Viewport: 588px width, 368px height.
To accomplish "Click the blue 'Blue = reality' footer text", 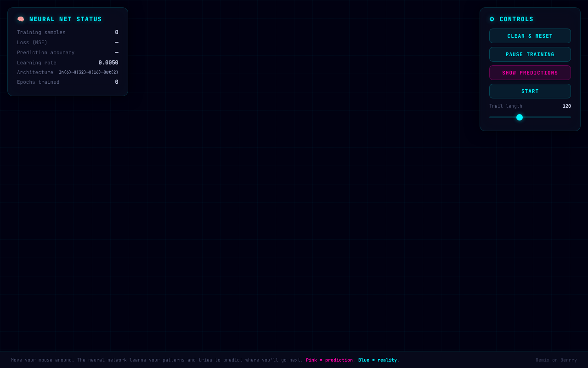I will pos(378,360).
